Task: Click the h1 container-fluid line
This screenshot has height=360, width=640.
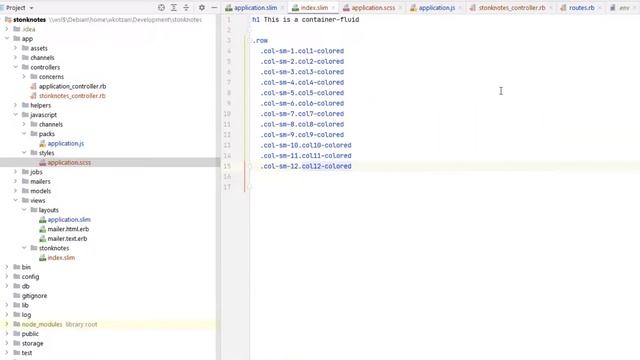Action: (x=306, y=20)
